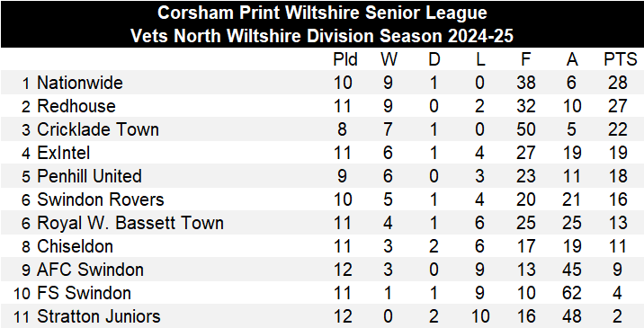
Task: Select the ExIntel team name
Action: [x=63, y=153]
